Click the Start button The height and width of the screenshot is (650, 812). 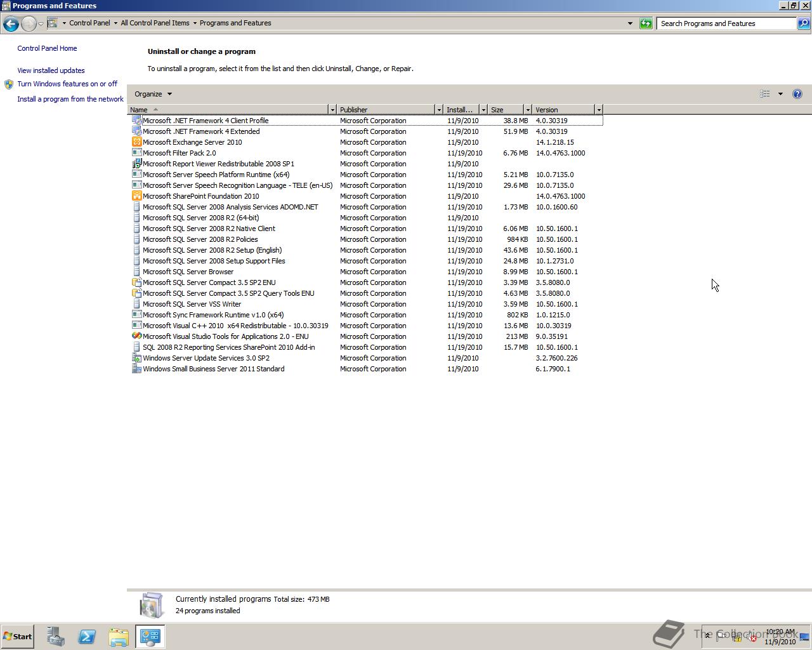pyautogui.click(x=18, y=637)
